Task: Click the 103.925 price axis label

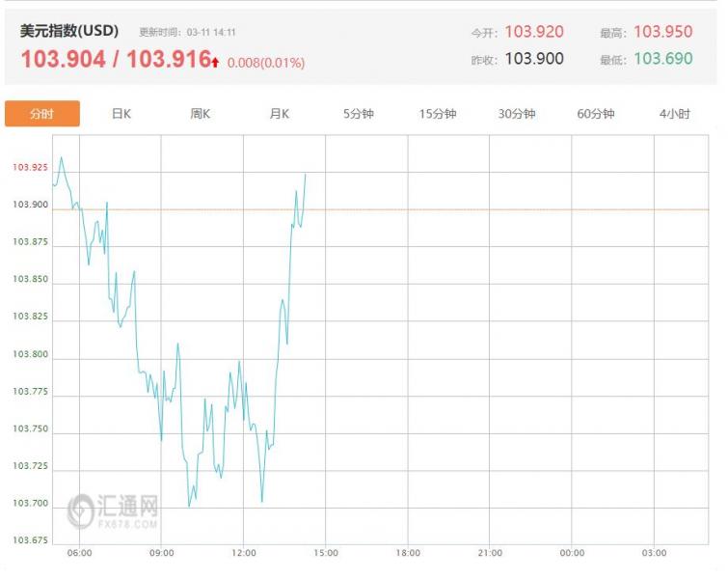Action: [30, 168]
